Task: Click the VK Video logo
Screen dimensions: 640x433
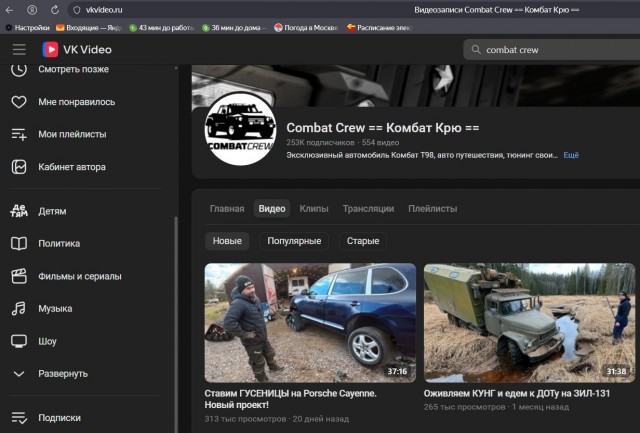Action: pyautogui.click(x=77, y=49)
